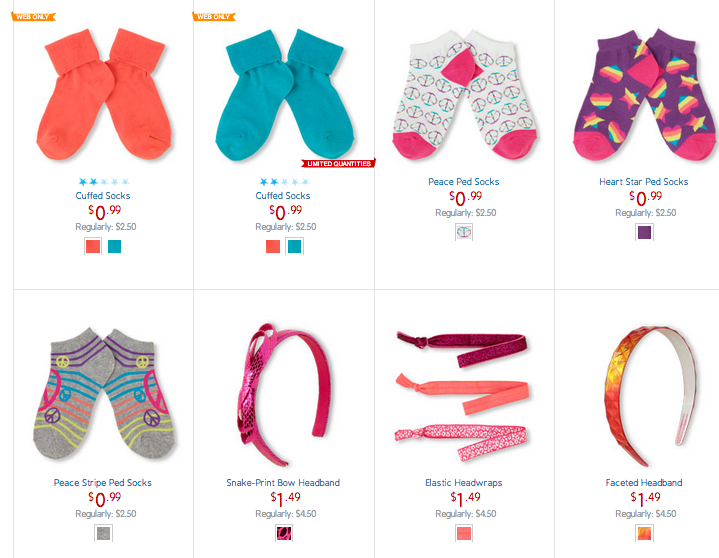This screenshot has height=558, width=719.
Task: Pick coral swatch under Elastic Headwraps
Action: [x=464, y=533]
